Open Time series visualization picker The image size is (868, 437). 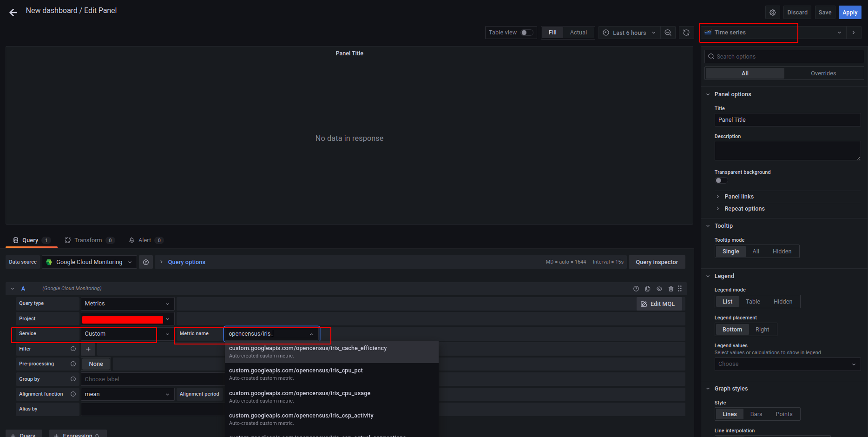pos(773,33)
